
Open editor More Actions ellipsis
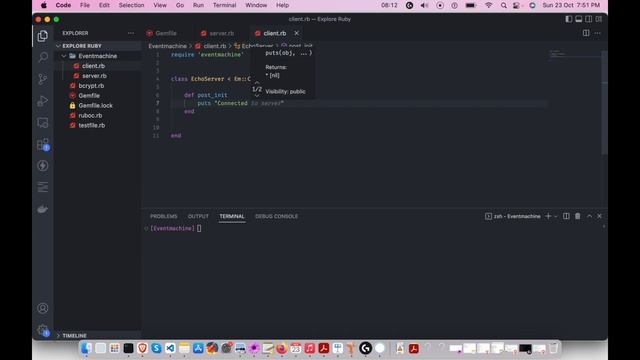(598, 33)
